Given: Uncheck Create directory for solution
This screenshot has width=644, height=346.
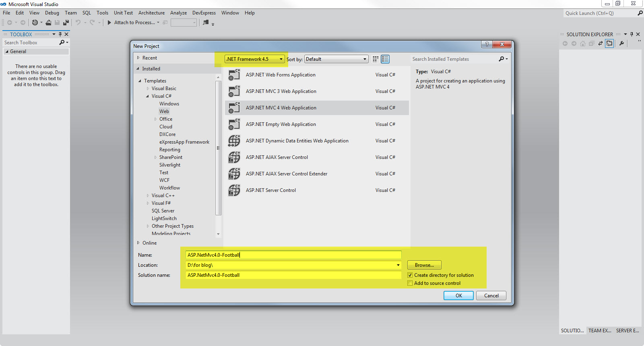Looking at the screenshot, I should point(410,275).
